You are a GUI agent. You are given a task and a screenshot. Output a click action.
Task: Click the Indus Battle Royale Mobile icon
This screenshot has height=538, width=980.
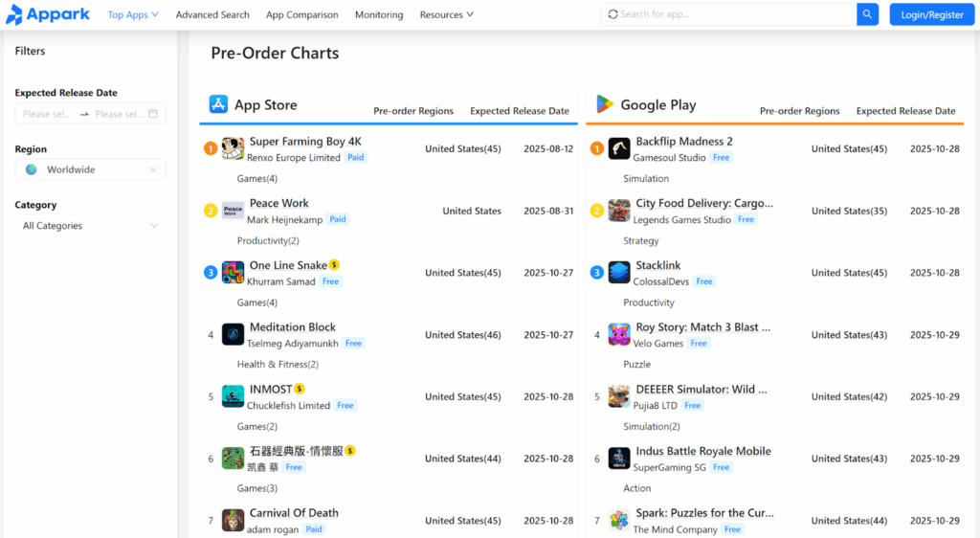coord(619,459)
